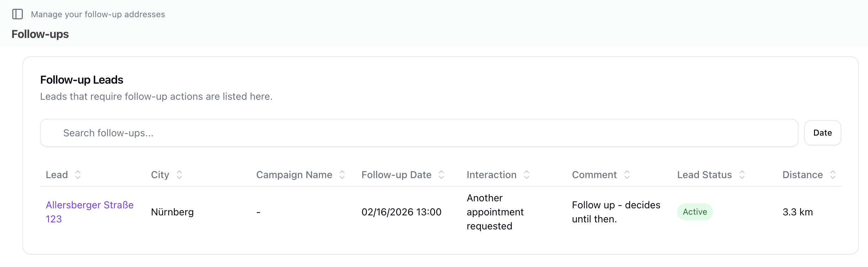868x267 pixels.
Task: Click the City column sort arrows
Action: coord(179,175)
